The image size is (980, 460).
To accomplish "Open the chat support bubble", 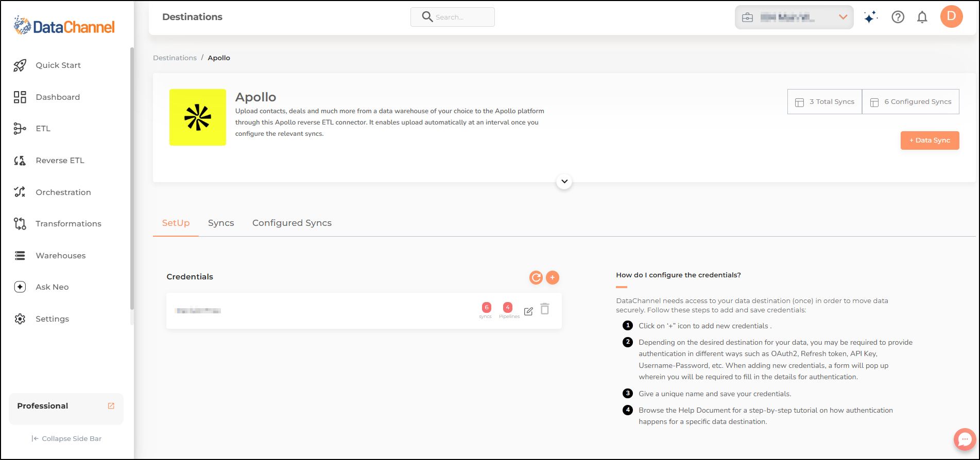I will tap(965, 439).
